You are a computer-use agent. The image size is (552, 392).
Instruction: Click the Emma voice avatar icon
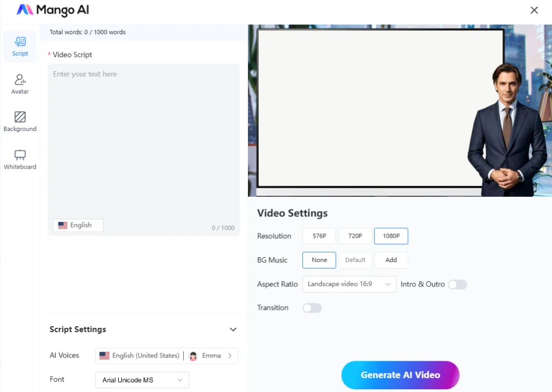coord(193,356)
